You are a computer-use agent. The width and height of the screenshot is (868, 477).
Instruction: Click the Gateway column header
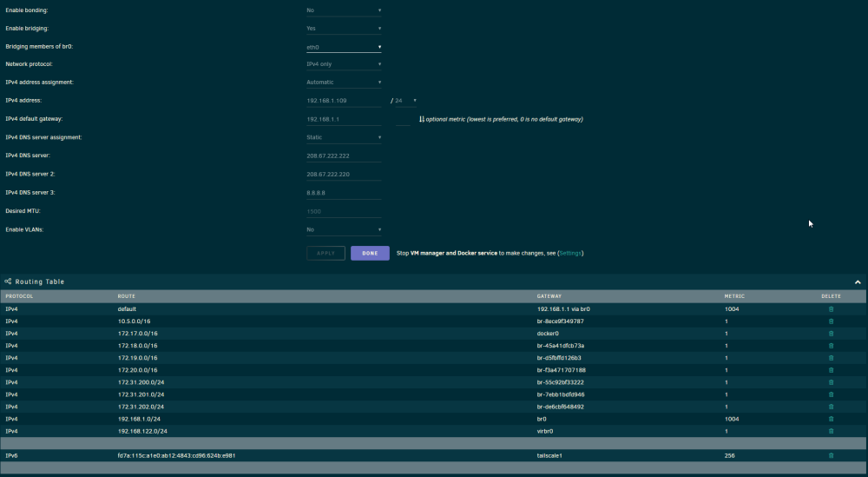549,296
